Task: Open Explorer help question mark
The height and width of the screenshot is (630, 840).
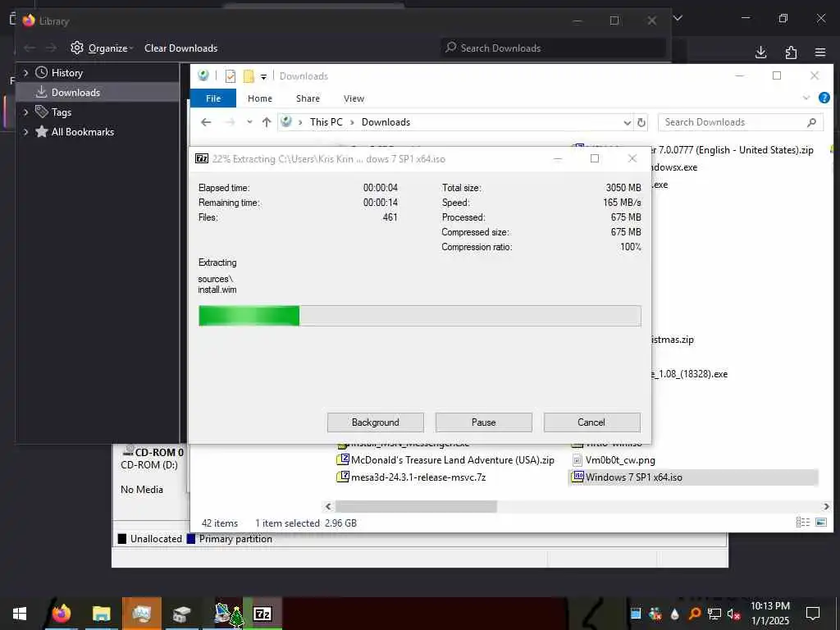Action: pos(824,98)
